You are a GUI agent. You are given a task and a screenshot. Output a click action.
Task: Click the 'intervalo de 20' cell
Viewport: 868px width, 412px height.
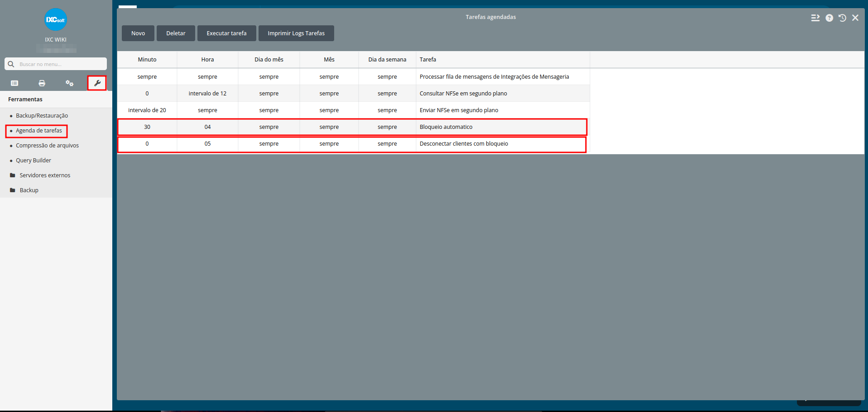click(x=147, y=110)
